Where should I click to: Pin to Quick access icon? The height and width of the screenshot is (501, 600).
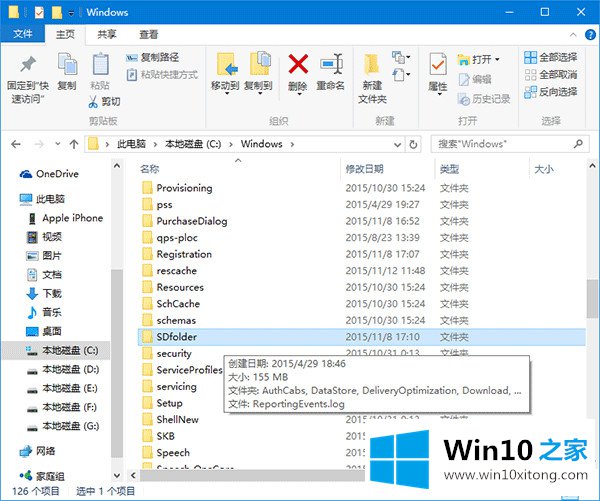(28, 65)
